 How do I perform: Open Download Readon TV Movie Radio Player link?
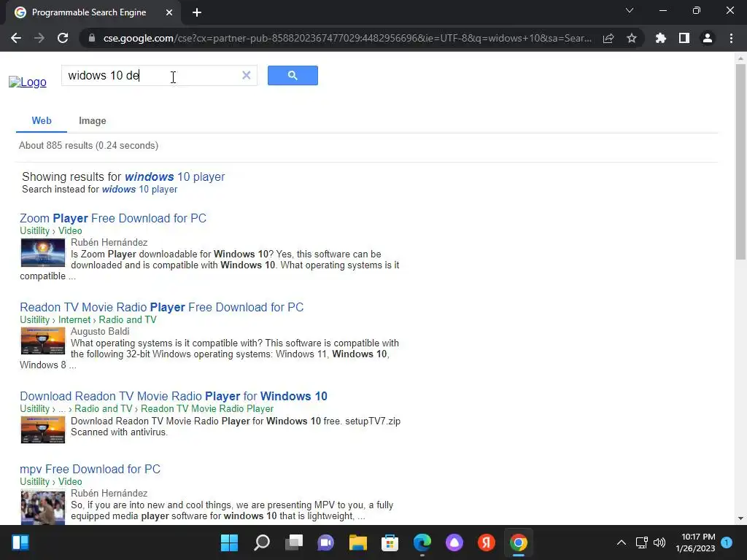[174, 396]
